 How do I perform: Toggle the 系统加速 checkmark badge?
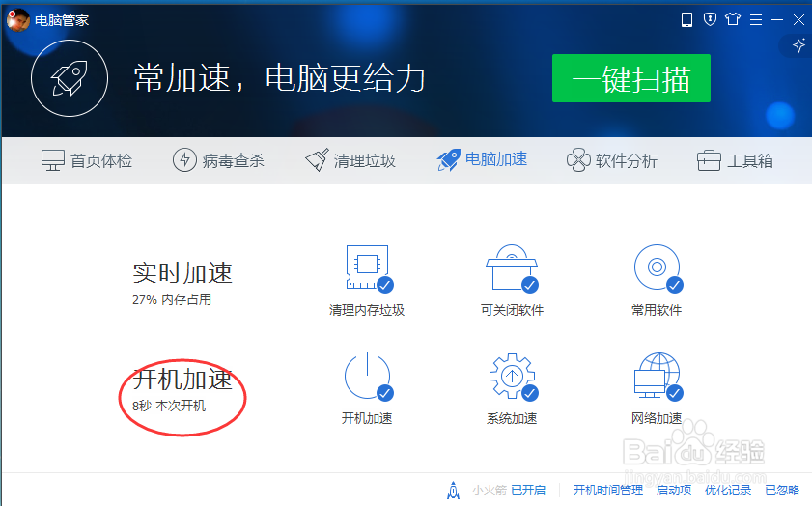tap(530, 394)
